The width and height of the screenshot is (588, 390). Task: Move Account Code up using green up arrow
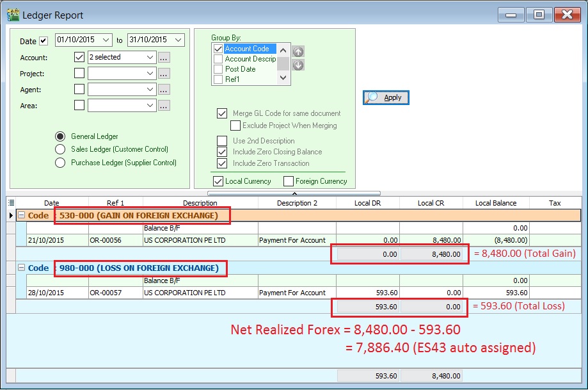pos(298,51)
